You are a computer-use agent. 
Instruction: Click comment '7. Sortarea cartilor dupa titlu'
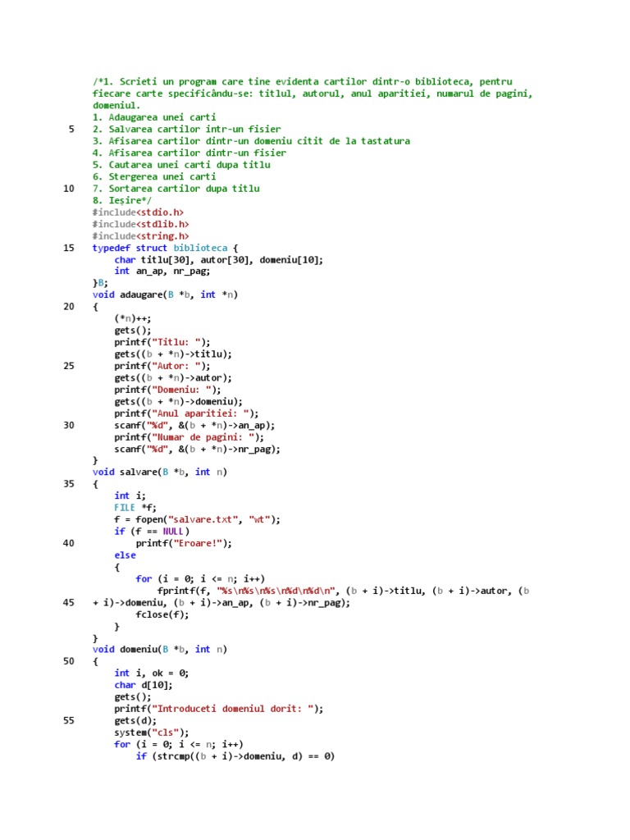click(x=176, y=189)
